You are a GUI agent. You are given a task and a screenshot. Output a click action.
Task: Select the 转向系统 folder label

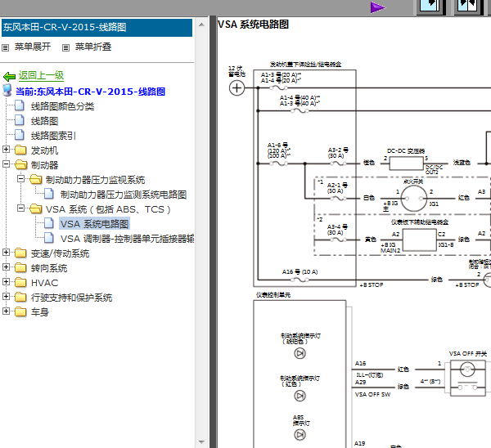tap(49, 268)
